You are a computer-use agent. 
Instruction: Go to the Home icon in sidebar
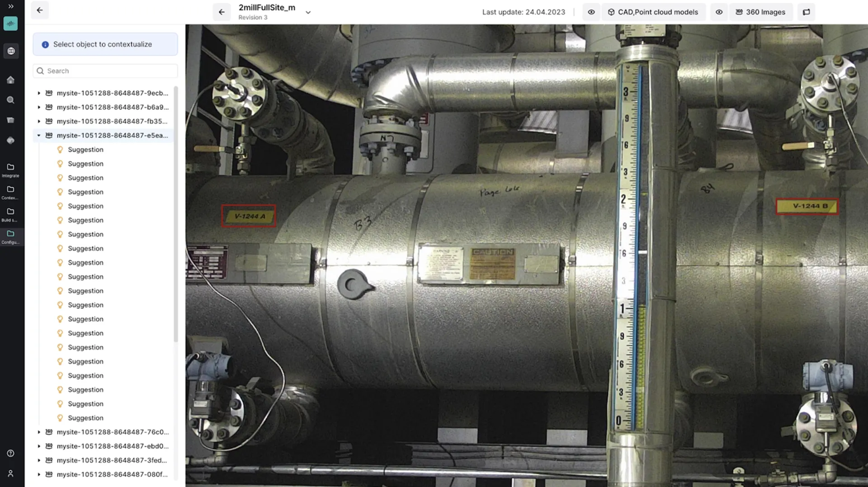point(10,80)
